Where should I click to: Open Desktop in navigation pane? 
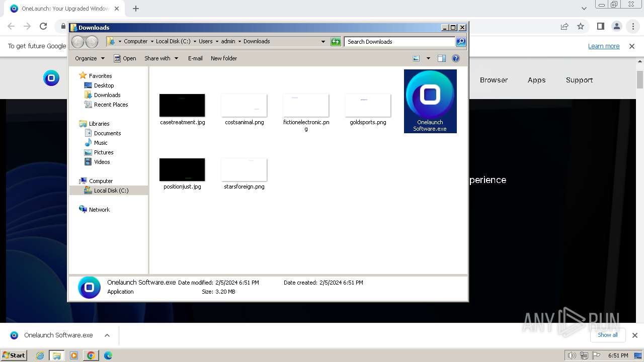104,85
